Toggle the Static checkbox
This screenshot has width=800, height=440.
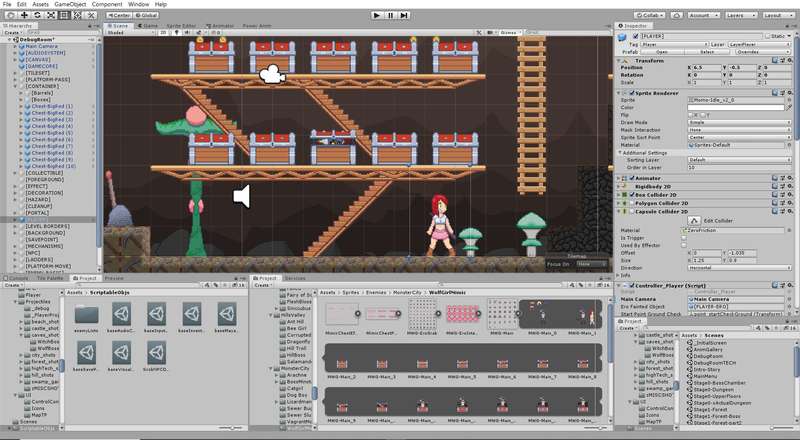767,36
